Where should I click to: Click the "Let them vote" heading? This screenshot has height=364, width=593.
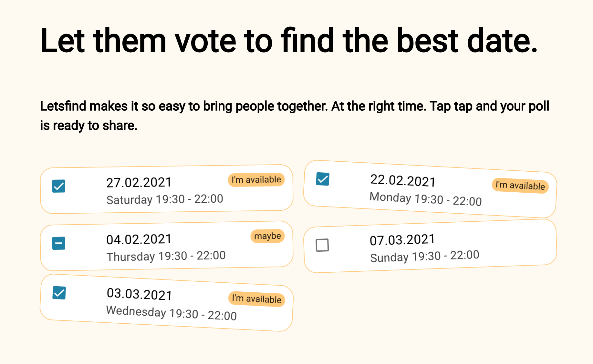coord(289,41)
